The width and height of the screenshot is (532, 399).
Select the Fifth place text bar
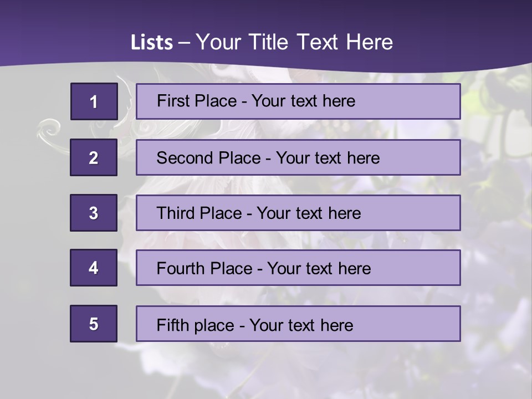coord(298,324)
